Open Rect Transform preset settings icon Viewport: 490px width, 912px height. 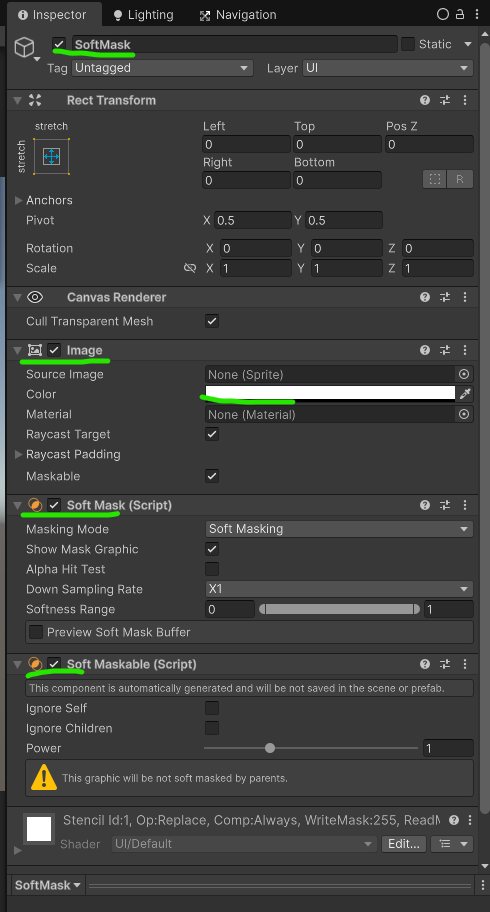click(x=445, y=100)
